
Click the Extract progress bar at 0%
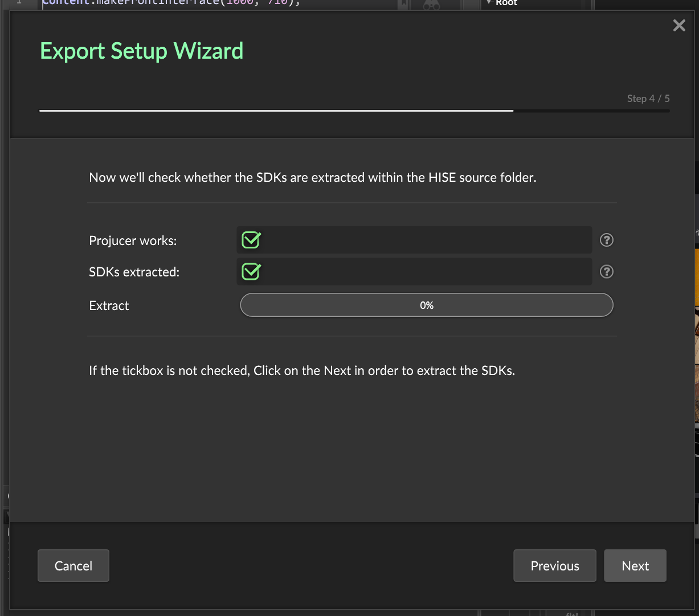pos(426,305)
